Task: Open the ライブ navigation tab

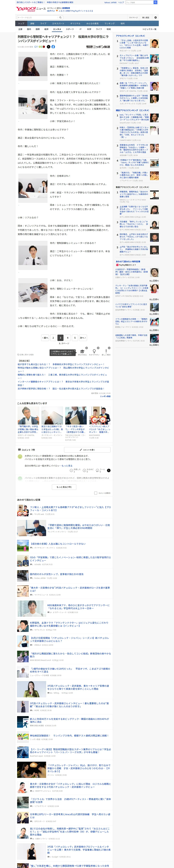Action: (43, 24)
